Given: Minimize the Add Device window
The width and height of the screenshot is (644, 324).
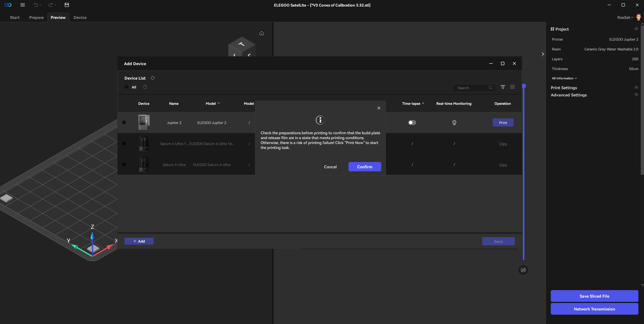Looking at the screenshot, I should click(x=491, y=63).
